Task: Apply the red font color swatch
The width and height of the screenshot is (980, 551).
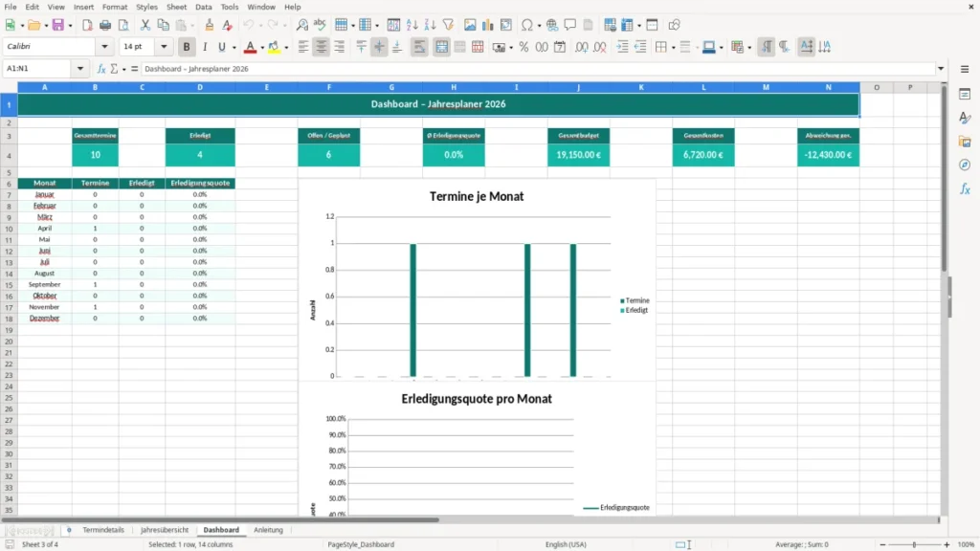Action: click(x=250, y=47)
